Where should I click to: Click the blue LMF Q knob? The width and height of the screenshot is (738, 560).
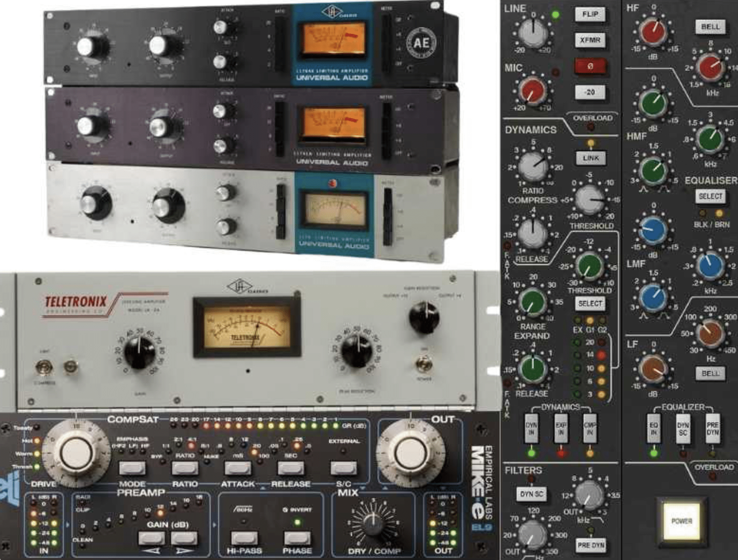pyautogui.click(x=654, y=297)
